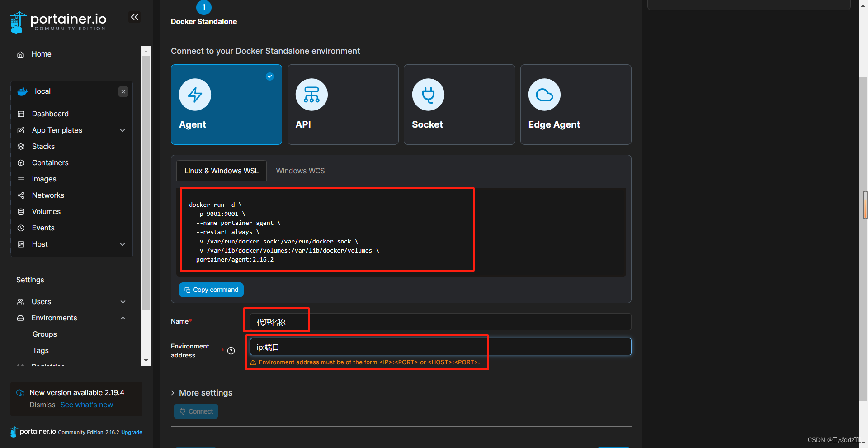Image resolution: width=868 pixels, height=448 pixels.
Task: Click the App Templates edit icon
Action: click(x=21, y=130)
